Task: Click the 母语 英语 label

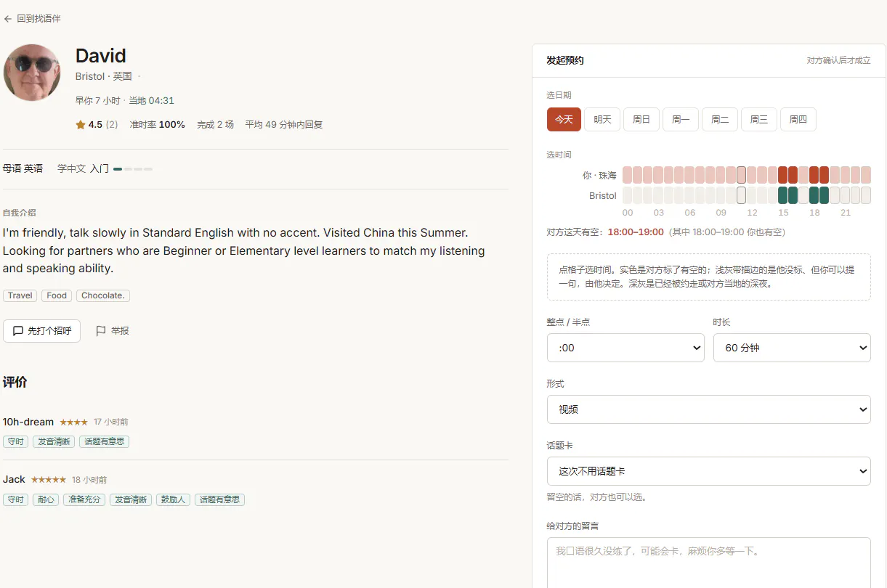Action: click(23, 168)
